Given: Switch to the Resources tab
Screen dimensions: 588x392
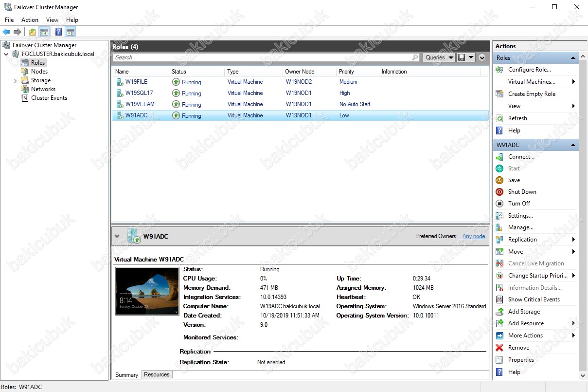Looking at the screenshot, I should tap(157, 374).
